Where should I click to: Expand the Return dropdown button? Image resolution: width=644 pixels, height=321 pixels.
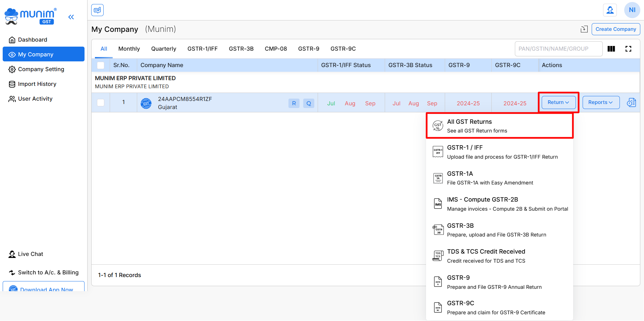(558, 102)
